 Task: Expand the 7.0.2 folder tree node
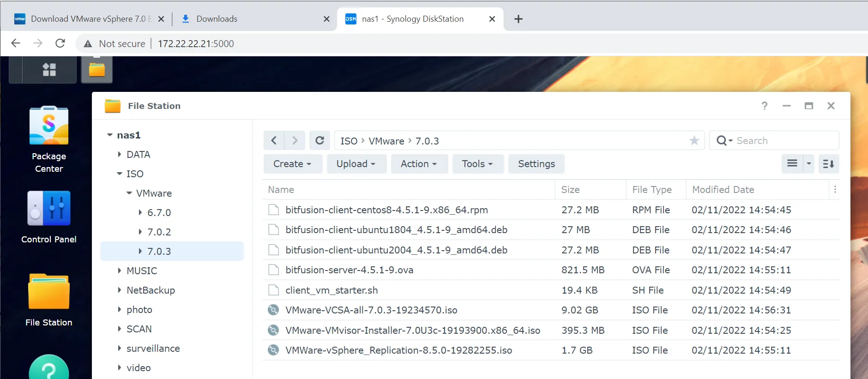pyautogui.click(x=140, y=232)
